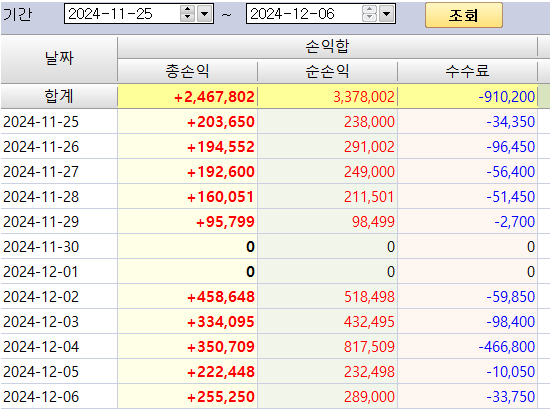Click the +95,799 cell
550x415 pixels.
[187, 221]
